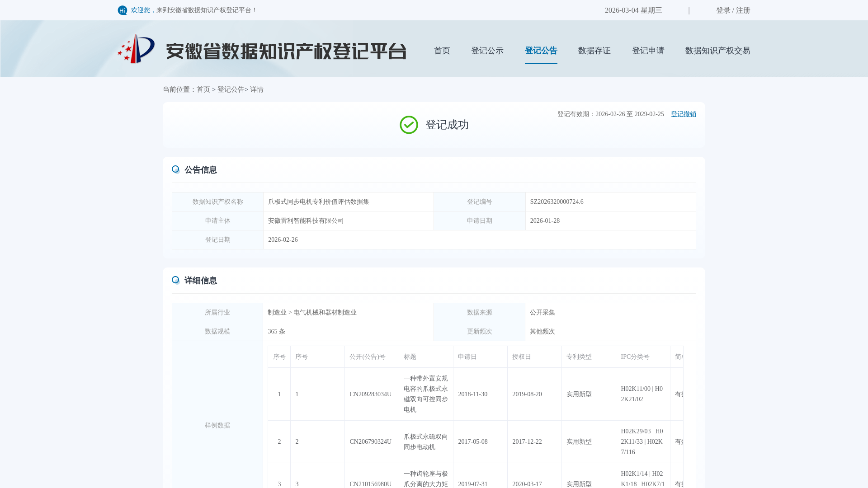The width and height of the screenshot is (868, 488).
Task: Click 登记公告 in the breadcrumb
Action: pyautogui.click(x=231, y=89)
